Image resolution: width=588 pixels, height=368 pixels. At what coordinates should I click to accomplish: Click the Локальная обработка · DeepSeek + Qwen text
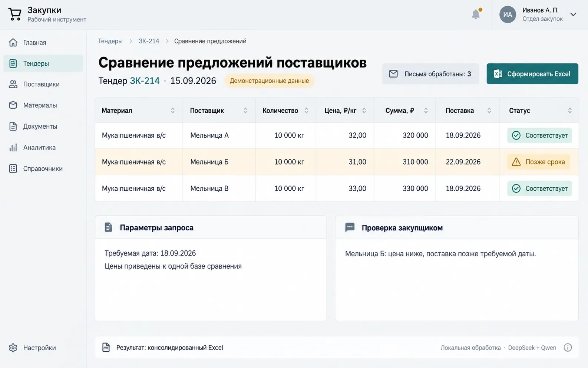(x=498, y=348)
